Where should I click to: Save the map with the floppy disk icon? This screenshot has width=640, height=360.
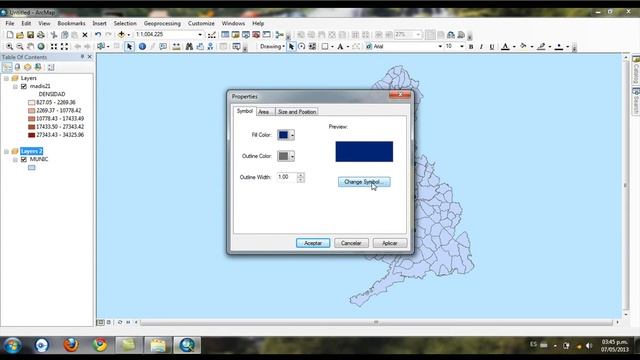30,35
